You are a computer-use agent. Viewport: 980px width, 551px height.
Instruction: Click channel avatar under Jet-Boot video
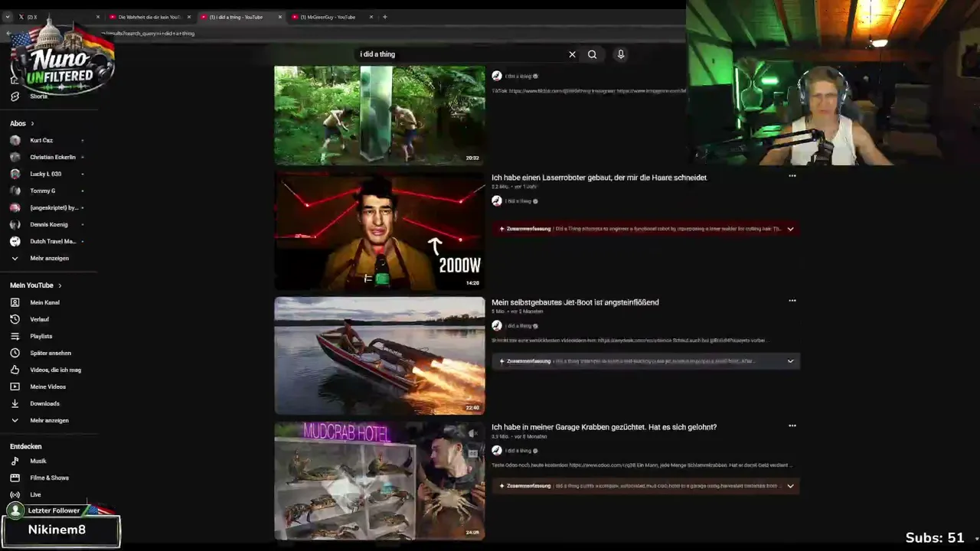pos(497,325)
